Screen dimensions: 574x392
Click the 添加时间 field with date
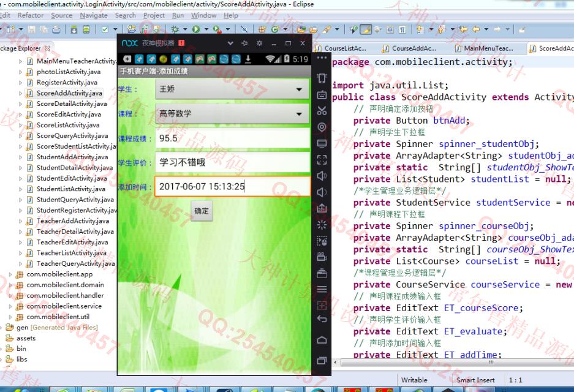[232, 187]
